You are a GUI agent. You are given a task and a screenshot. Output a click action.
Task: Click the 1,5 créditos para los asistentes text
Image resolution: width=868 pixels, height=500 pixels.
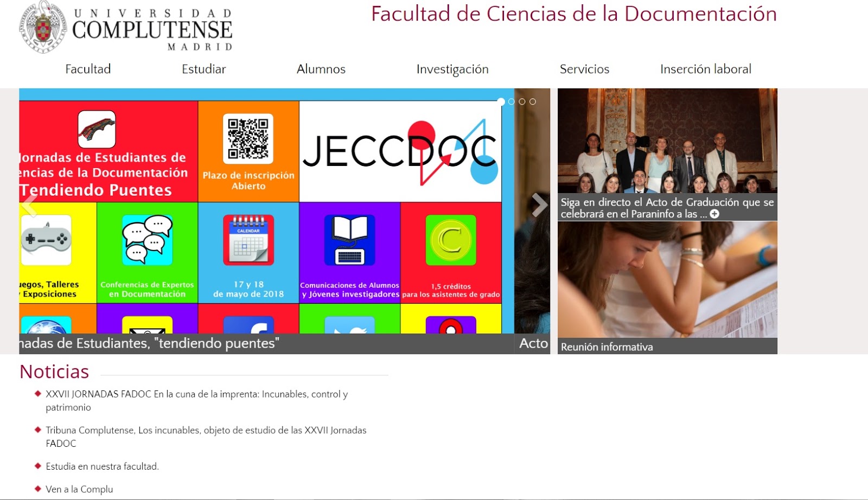451,290
